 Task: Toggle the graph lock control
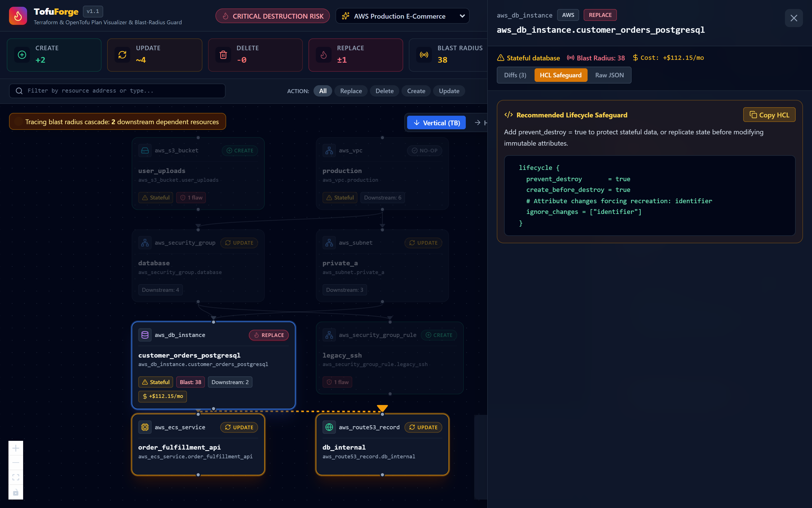click(16, 492)
